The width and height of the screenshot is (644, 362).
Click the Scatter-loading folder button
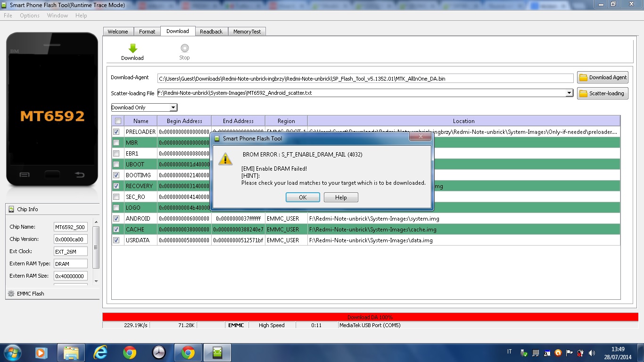point(603,93)
